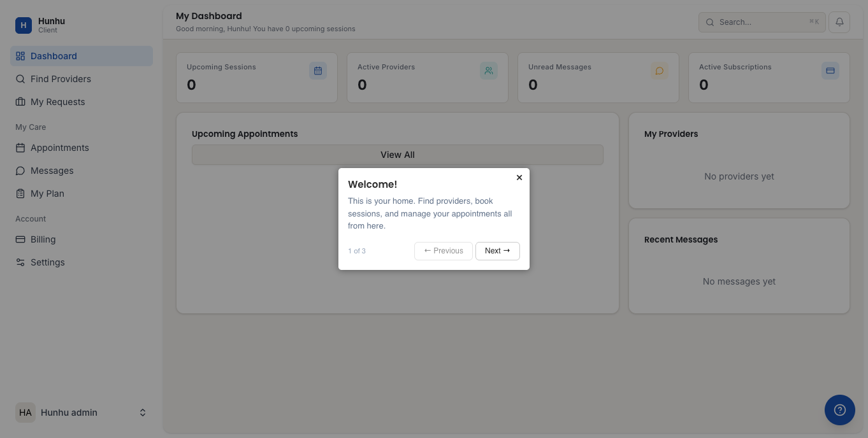The width and height of the screenshot is (868, 438).
Task: Open Settings in the sidebar
Action: coord(82,262)
